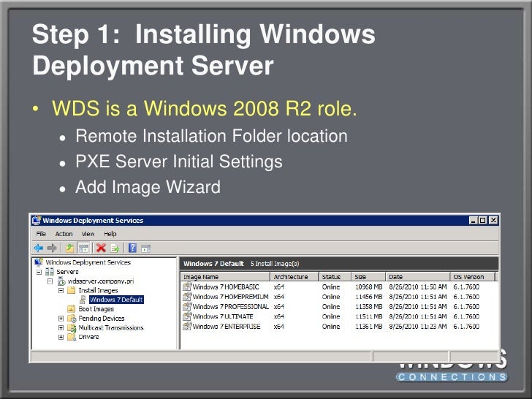Click the Windows 7 Default pane header
532x399 pixels.
[x=339, y=264]
